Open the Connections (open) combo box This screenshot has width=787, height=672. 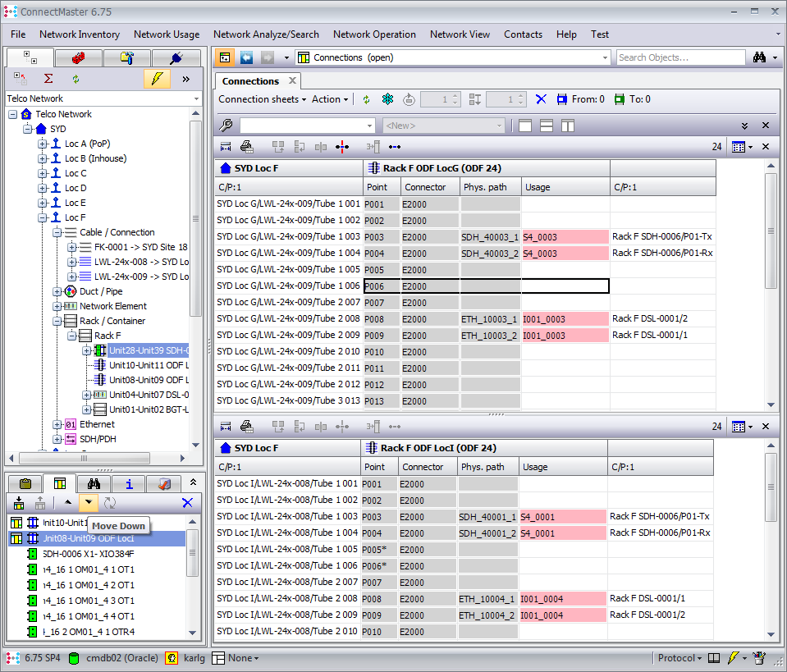(x=453, y=57)
